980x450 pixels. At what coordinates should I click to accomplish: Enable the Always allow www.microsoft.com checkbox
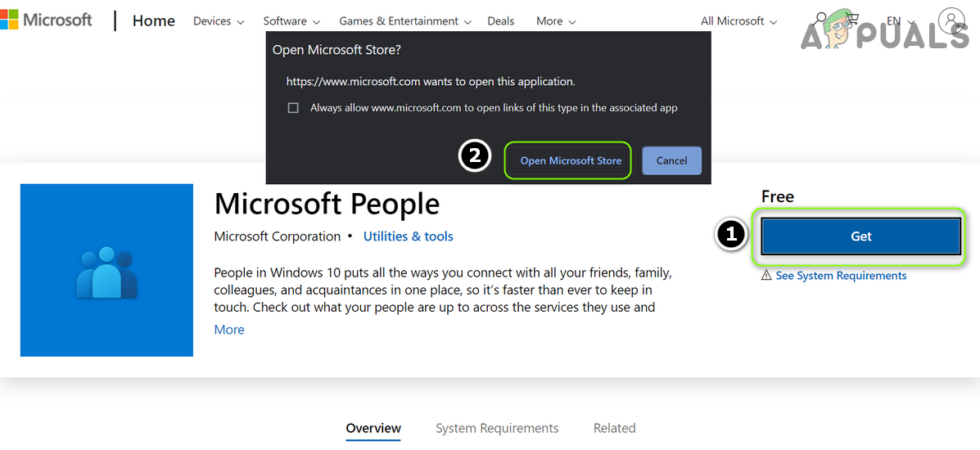pos(293,108)
